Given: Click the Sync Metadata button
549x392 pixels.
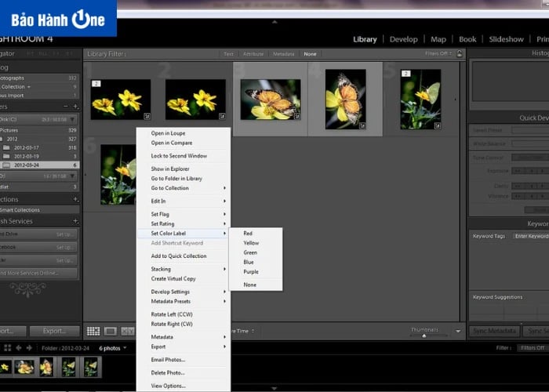Looking at the screenshot, I should [494, 331].
